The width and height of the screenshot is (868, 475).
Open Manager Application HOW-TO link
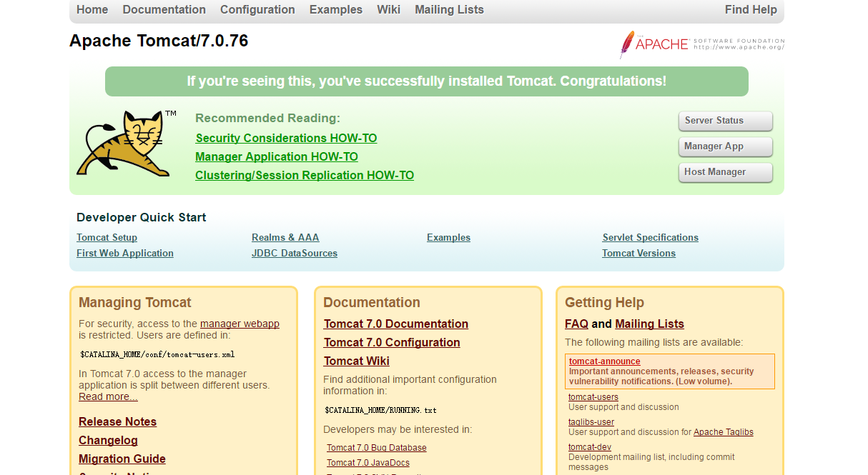(277, 157)
